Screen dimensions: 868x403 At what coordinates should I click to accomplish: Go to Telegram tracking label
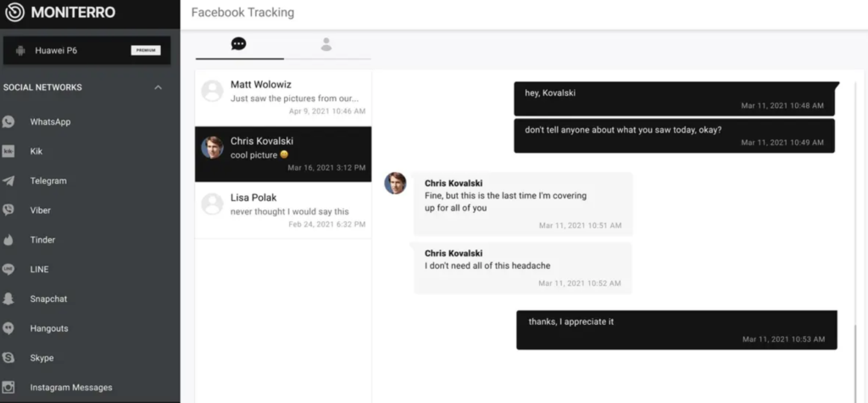(48, 181)
